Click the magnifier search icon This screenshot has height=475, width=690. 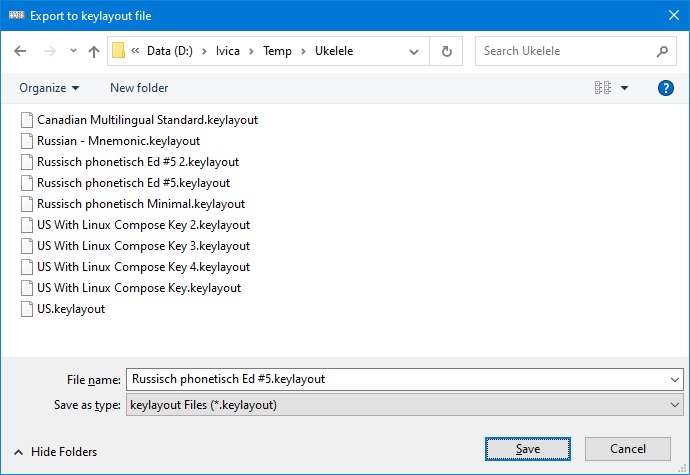click(x=662, y=52)
